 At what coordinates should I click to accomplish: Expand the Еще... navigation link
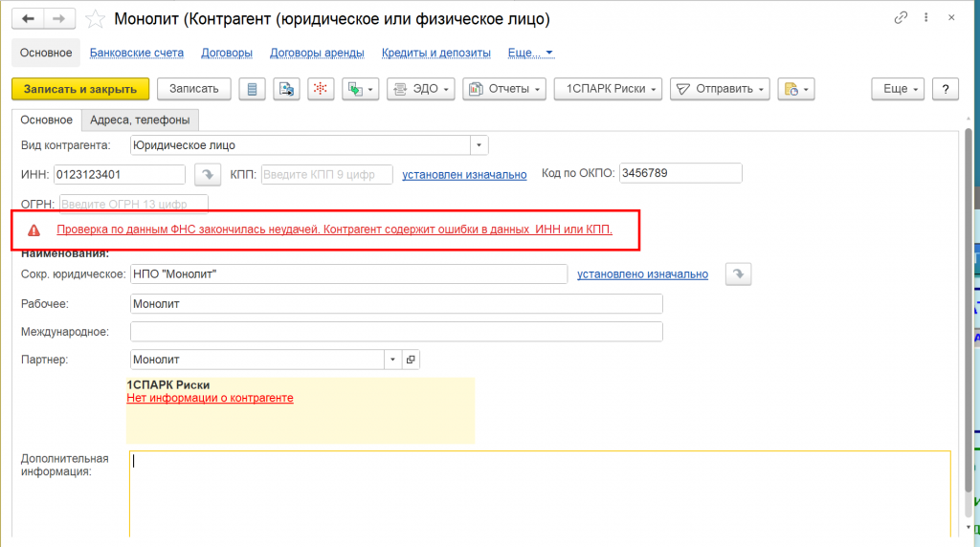coord(530,54)
